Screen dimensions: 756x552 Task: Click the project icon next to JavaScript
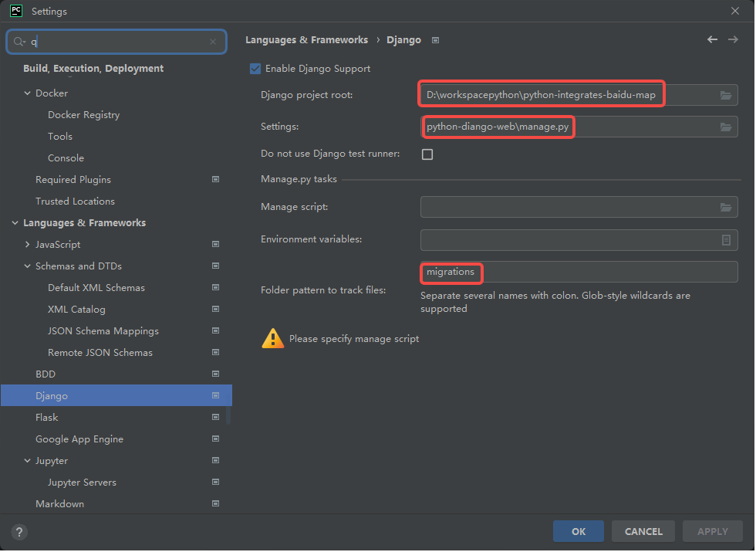[x=215, y=245]
